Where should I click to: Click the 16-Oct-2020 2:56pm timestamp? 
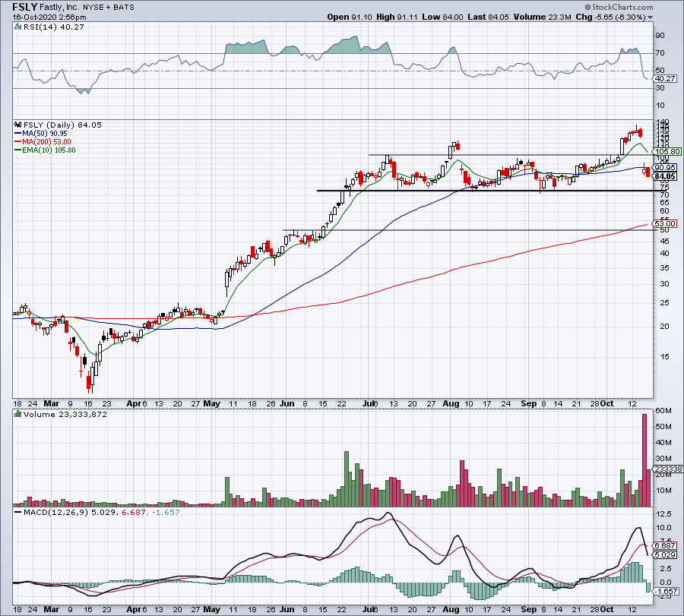(x=49, y=17)
